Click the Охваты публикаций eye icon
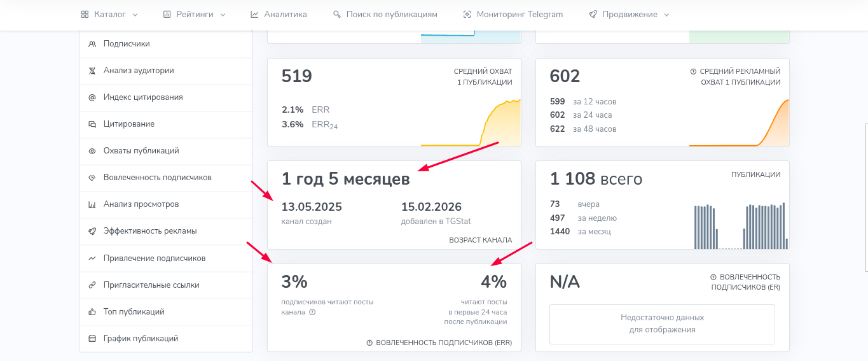 pos(92,151)
